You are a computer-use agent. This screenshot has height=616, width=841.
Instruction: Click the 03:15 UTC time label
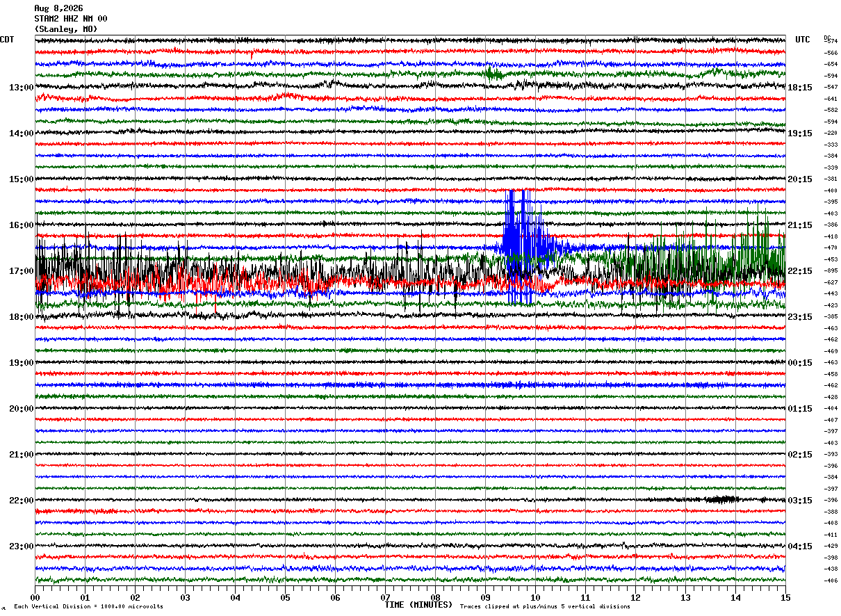tap(799, 500)
